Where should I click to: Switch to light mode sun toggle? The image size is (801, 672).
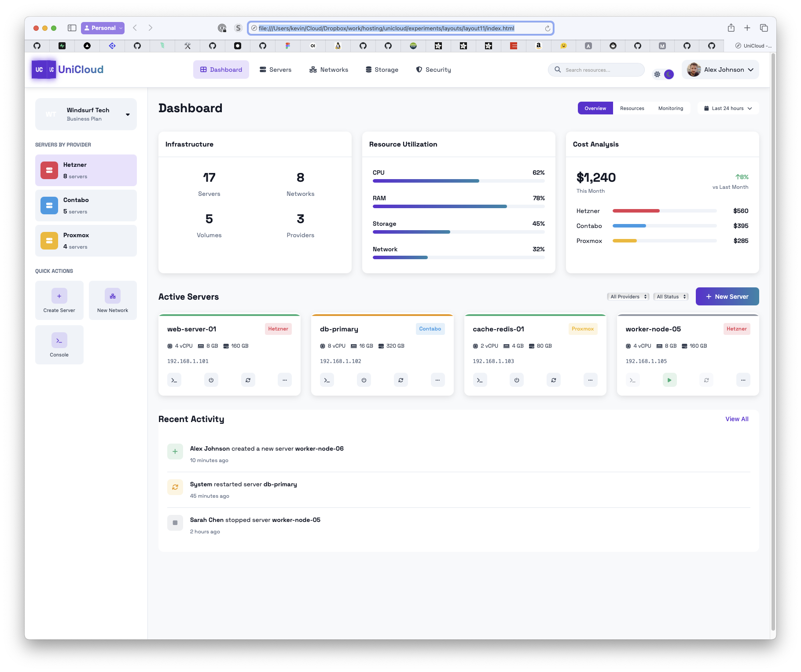657,74
